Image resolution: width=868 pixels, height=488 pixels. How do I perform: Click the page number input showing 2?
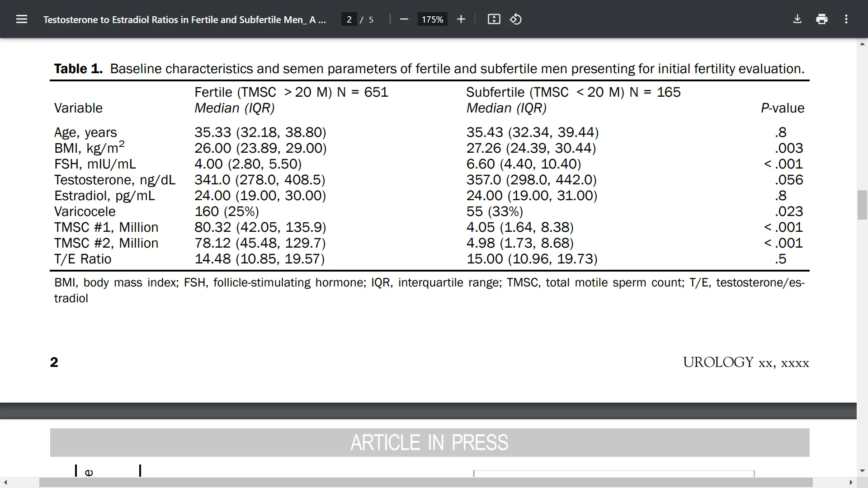pos(349,19)
